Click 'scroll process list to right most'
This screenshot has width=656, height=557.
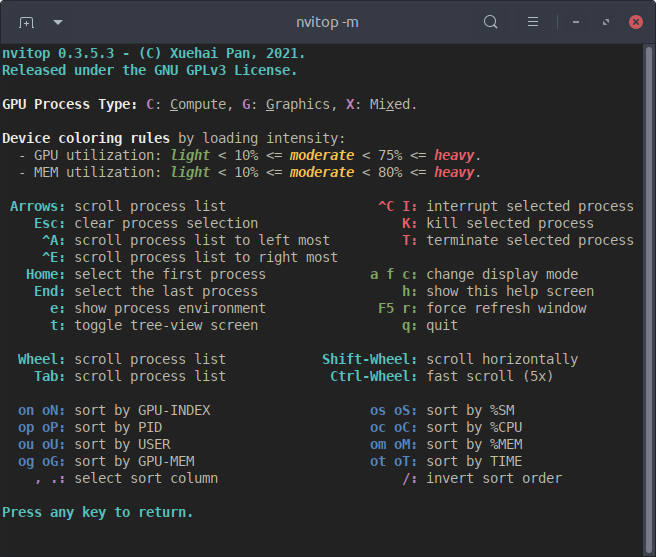206,257
